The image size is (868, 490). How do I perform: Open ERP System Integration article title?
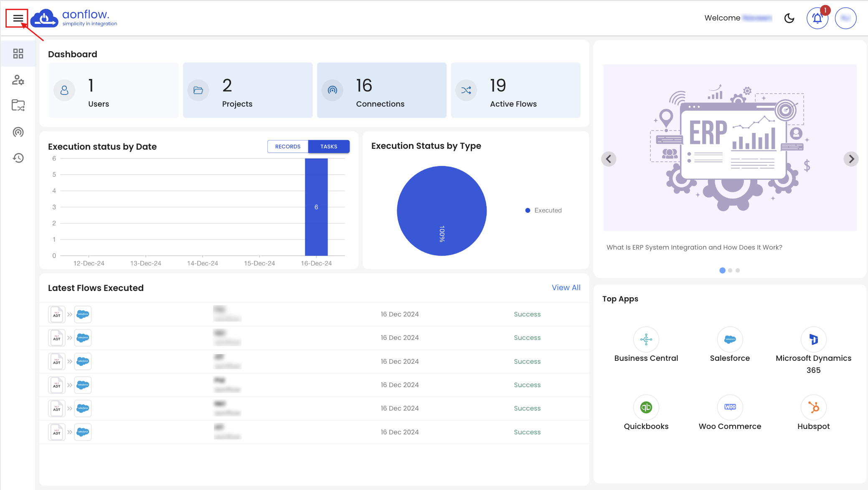(694, 248)
